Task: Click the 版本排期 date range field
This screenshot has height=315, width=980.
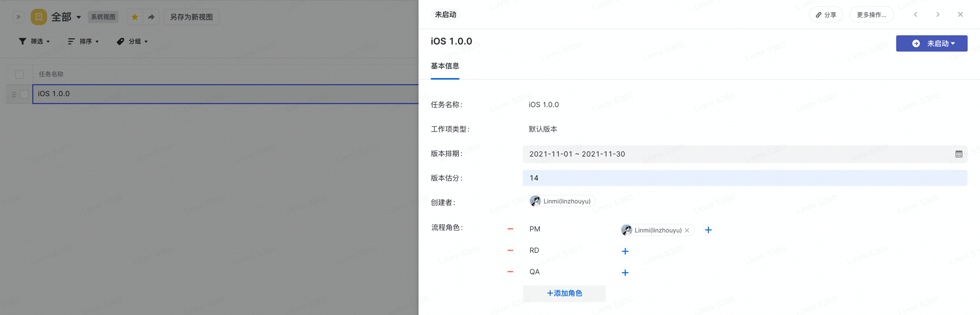Action: click(x=745, y=154)
